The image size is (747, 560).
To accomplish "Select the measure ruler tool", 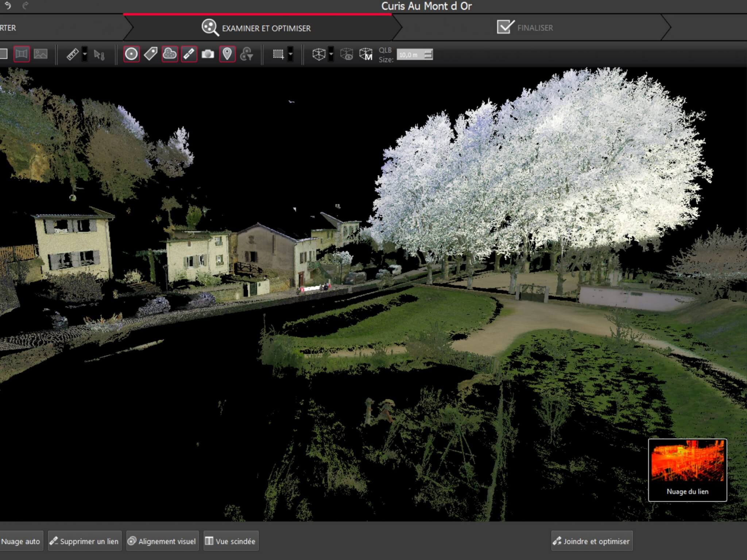I will pyautogui.click(x=72, y=54).
